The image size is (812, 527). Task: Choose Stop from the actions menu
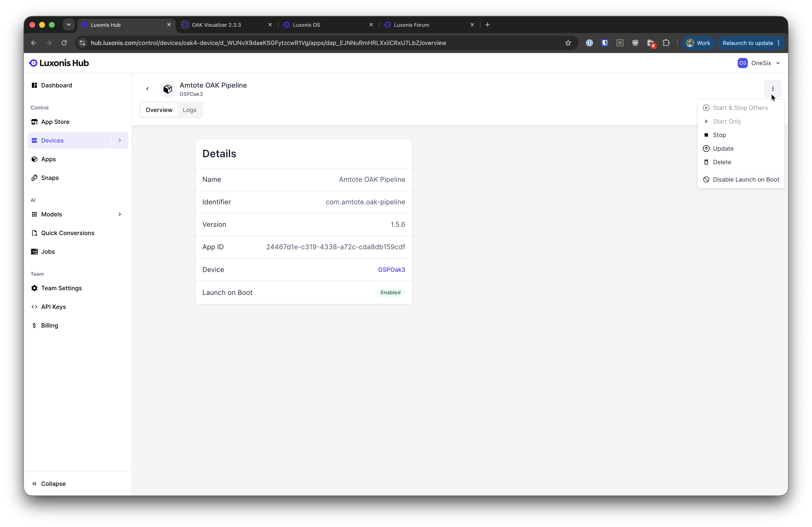pyautogui.click(x=741, y=135)
